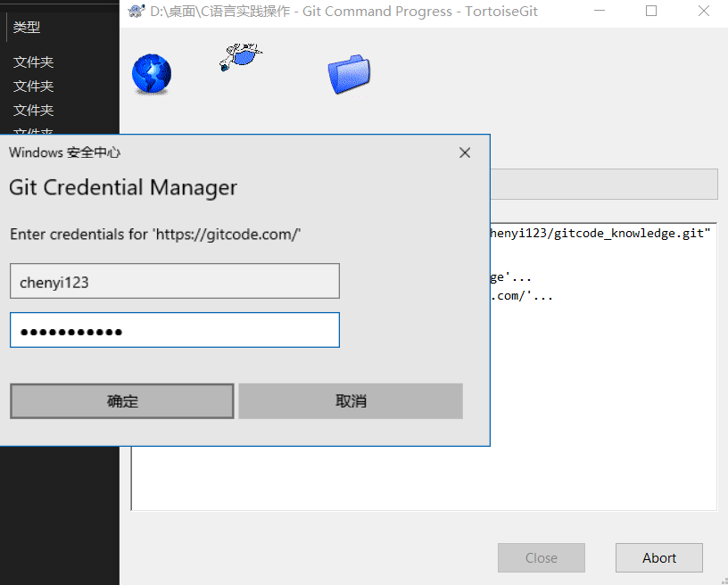Focus the masked password field
The image size is (728, 585).
pyautogui.click(x=175, y=330)
